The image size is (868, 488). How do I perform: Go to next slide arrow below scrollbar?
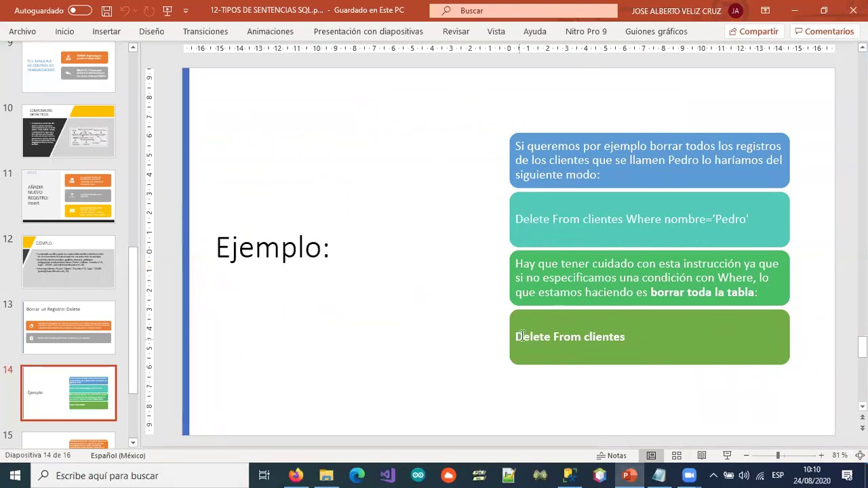[x=863, y=428]
